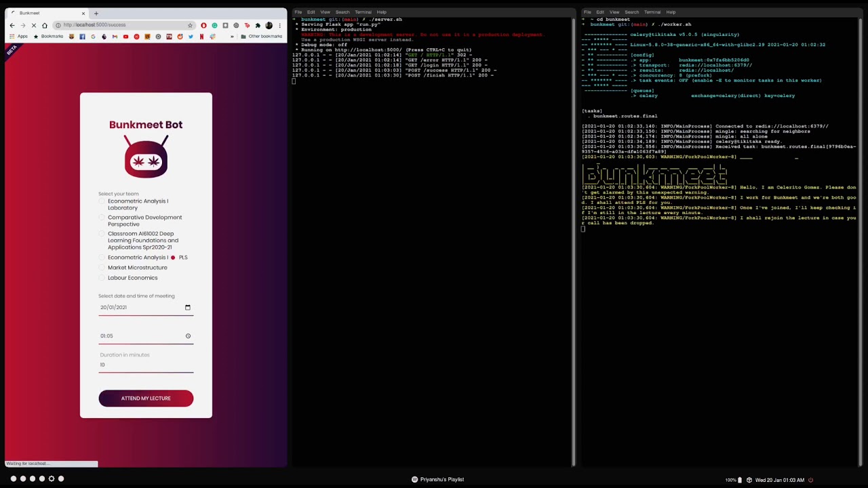This screenshot has width=868, height=488.
Task: Click the ATTEND MY LECTURE button
Action: click(146, 399)
